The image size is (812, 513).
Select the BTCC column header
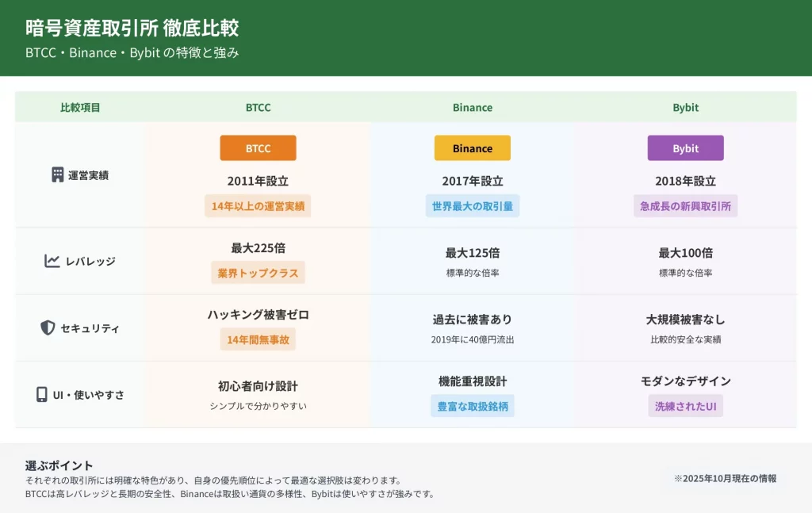[258, 107]
